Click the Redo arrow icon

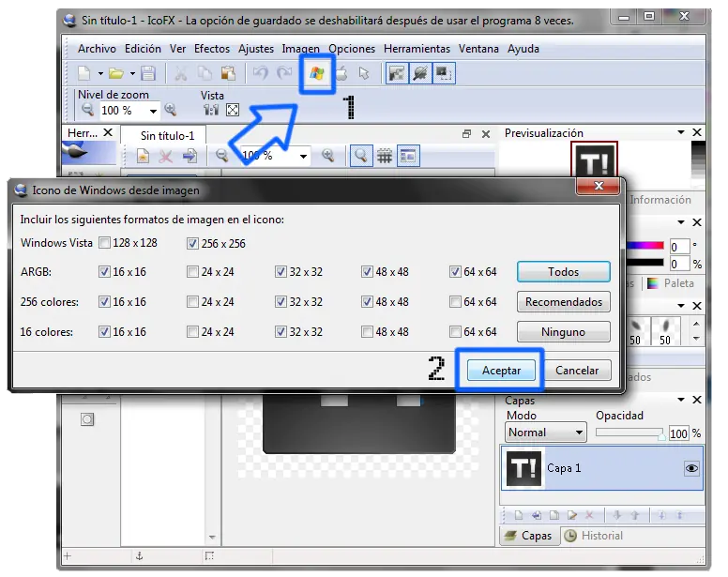pos(284,73)
